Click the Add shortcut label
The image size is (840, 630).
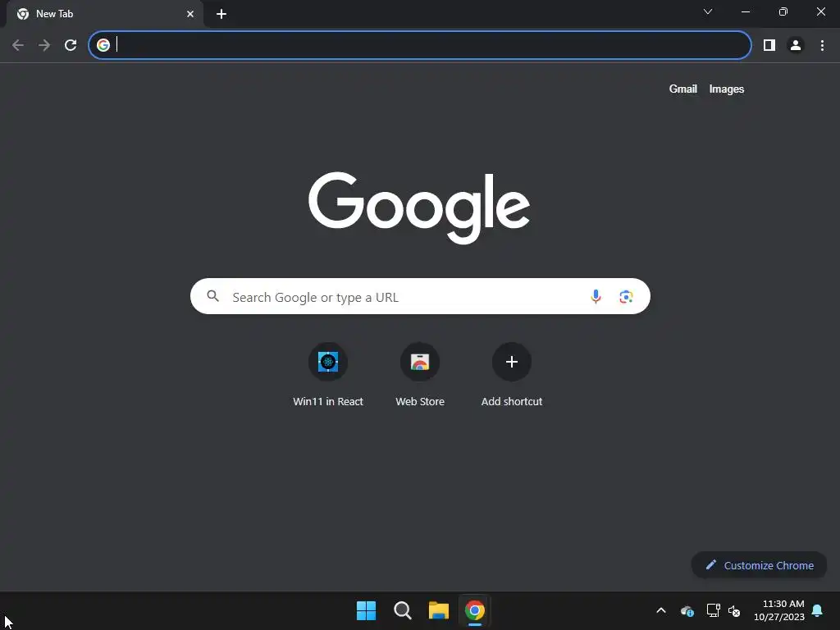click(512, 401)
